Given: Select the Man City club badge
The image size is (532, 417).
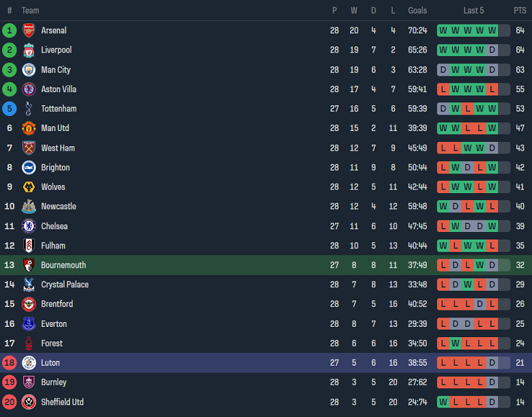Looking at the screenshot, I should (x=29, y=70).
